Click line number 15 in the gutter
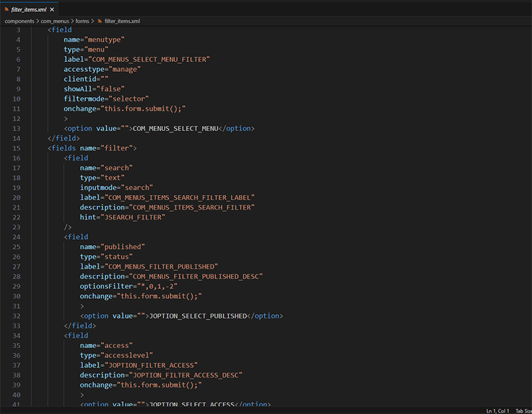 pyautogui.click(x=17, y=148)
